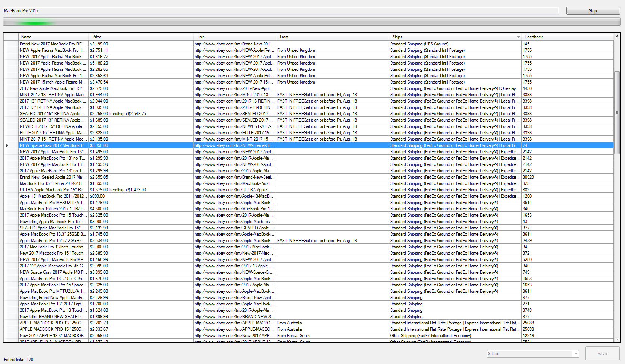Click the feedback value 4450
This screenshot has width=625, height=364.
[568, 88]
